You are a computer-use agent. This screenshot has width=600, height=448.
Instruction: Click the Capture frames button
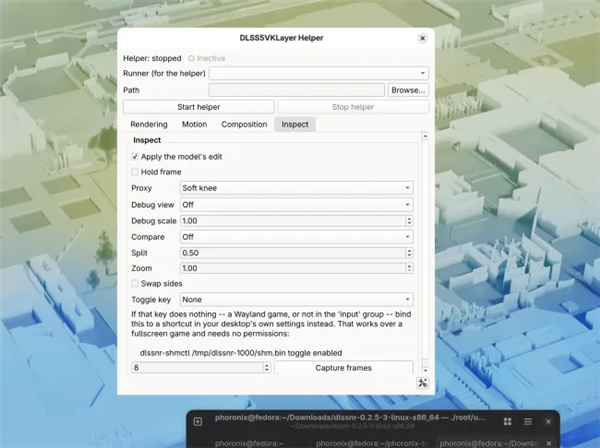344,368
